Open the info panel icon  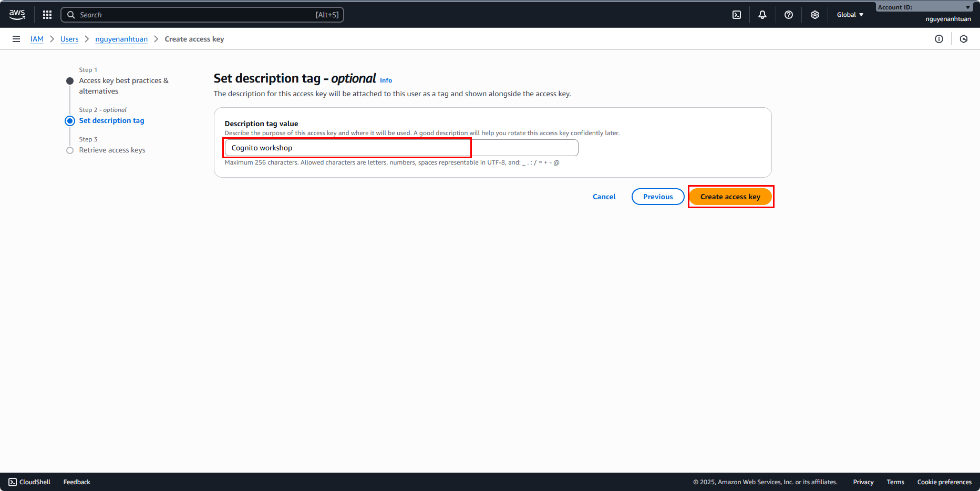[x=939, y=39]
